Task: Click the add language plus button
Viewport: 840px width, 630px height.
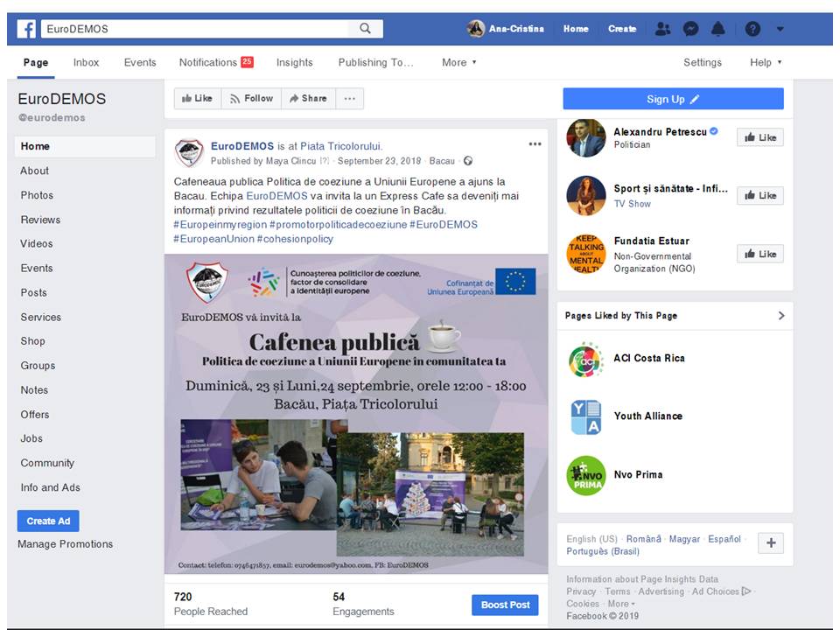Action: pos(771,542)
